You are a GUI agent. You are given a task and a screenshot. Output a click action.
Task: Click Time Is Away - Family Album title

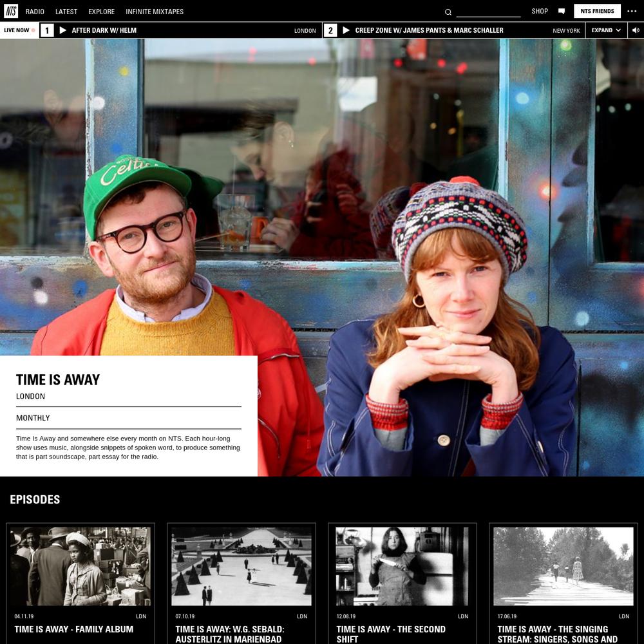tap(74, 629)
